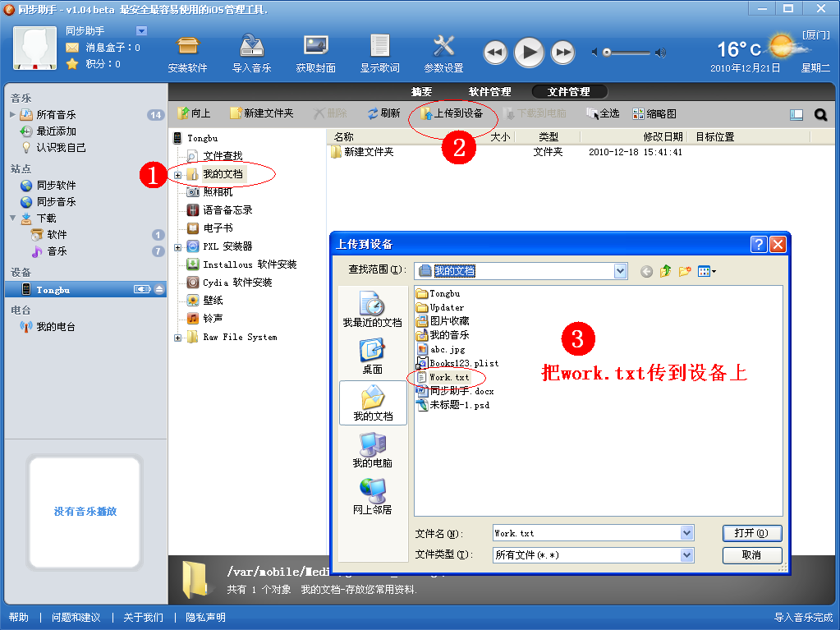
Task: Expand the 我的文档 tree node
Action: (x=178, y=174)
